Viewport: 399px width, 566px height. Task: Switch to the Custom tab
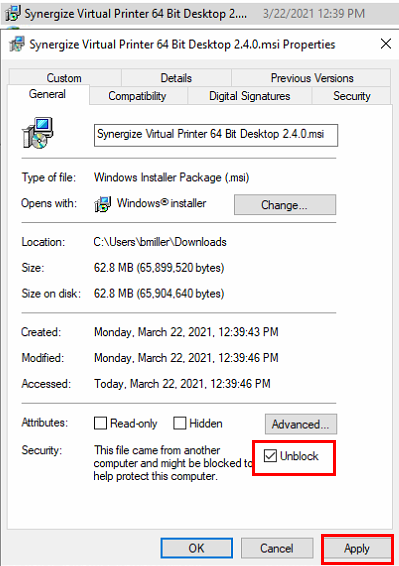[x=64, y=78]
